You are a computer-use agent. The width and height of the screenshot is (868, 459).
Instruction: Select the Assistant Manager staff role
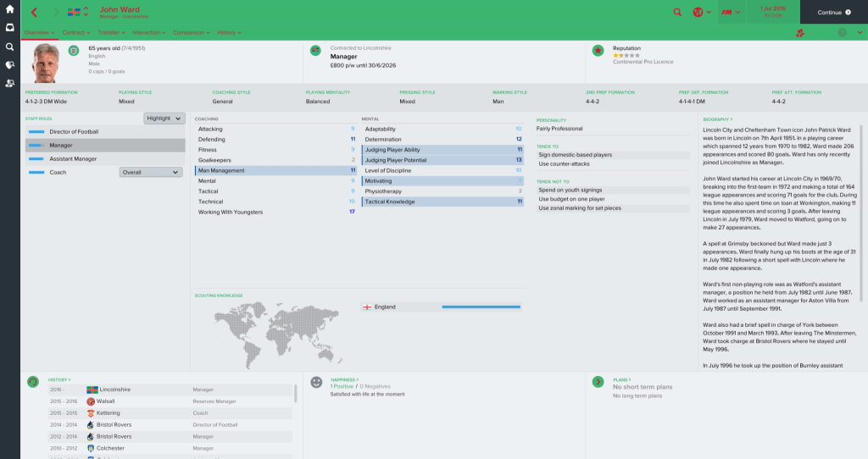tap(104, 159)
